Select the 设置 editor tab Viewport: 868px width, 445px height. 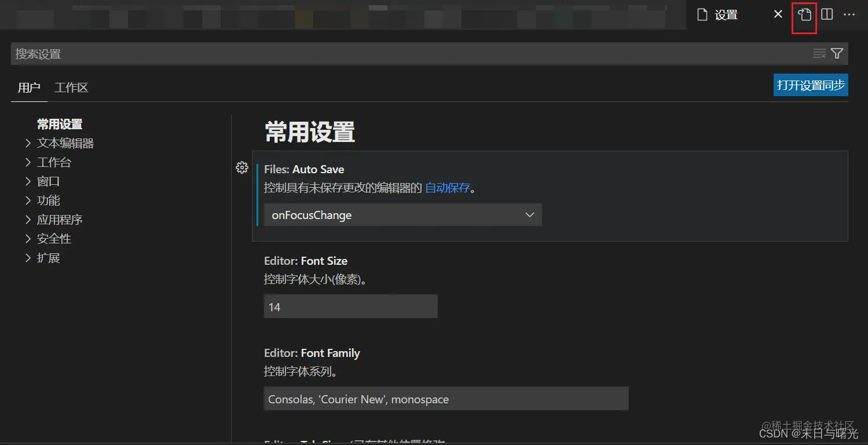click(x=726, y=14)
